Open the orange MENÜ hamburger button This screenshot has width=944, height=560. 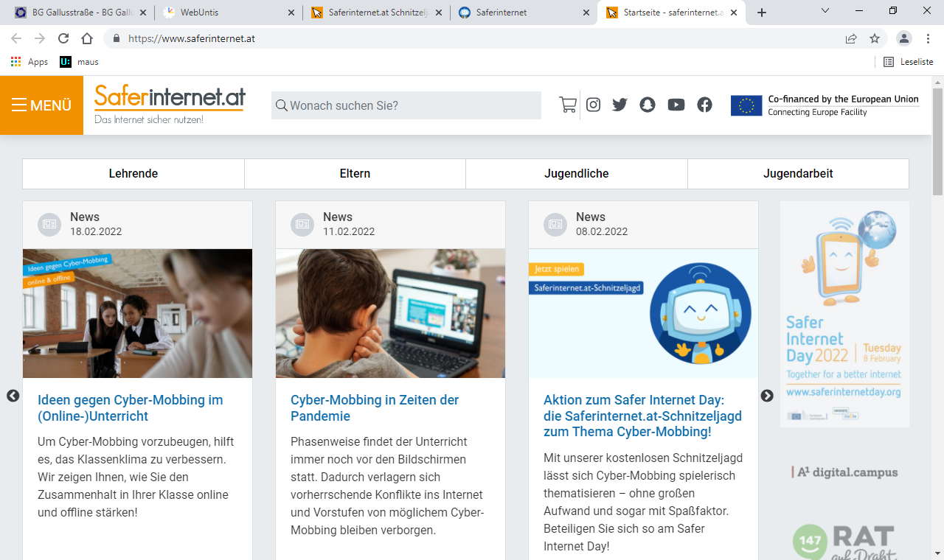pyautogui.click(x=41, y=105)
